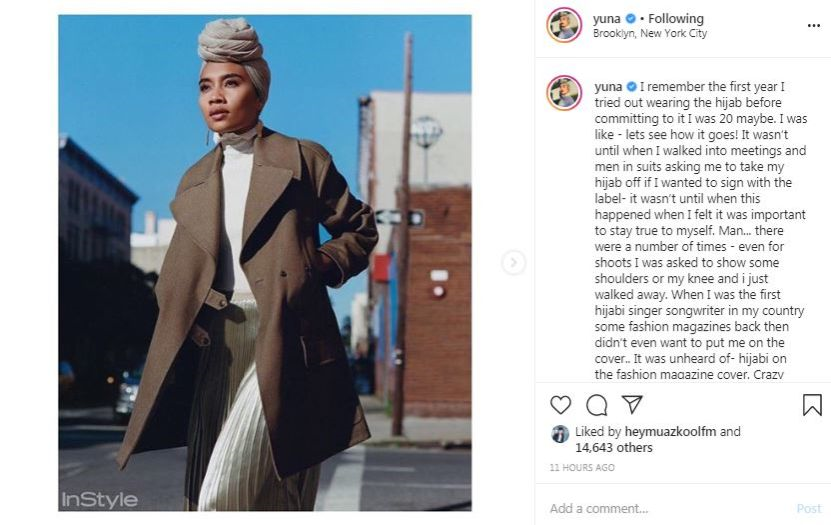Open comments via the speech bubble icon

[x=596, y=405]
